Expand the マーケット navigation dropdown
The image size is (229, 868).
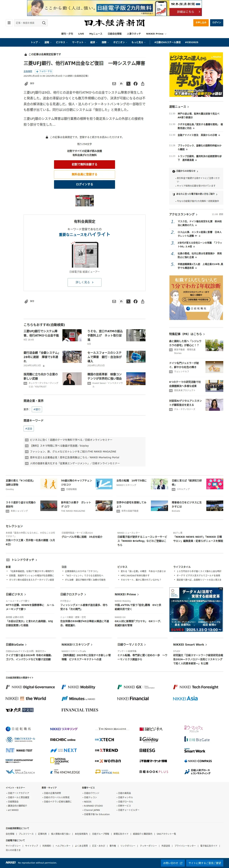pos(79,42)
